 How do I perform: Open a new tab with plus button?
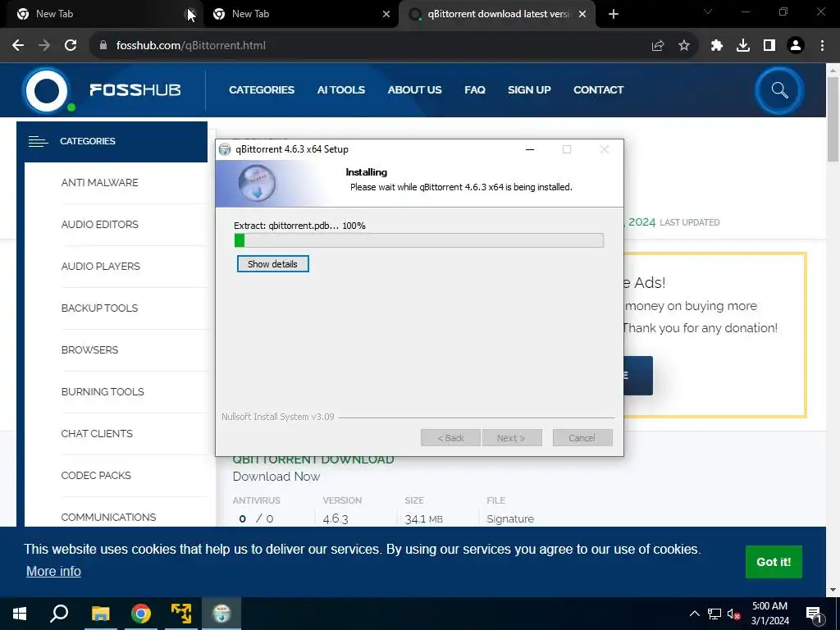click(x=614, y=14)
